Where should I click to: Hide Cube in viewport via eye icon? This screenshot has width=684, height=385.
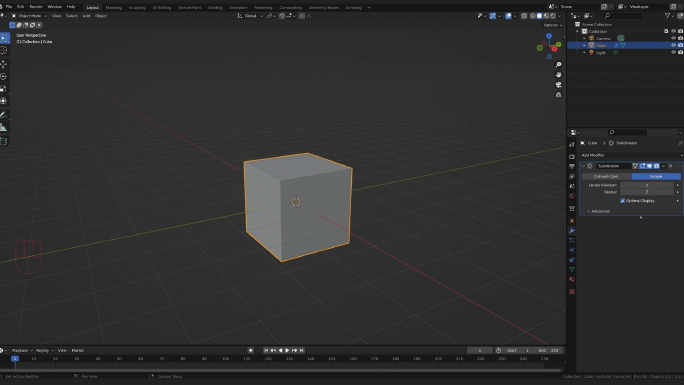674,45
